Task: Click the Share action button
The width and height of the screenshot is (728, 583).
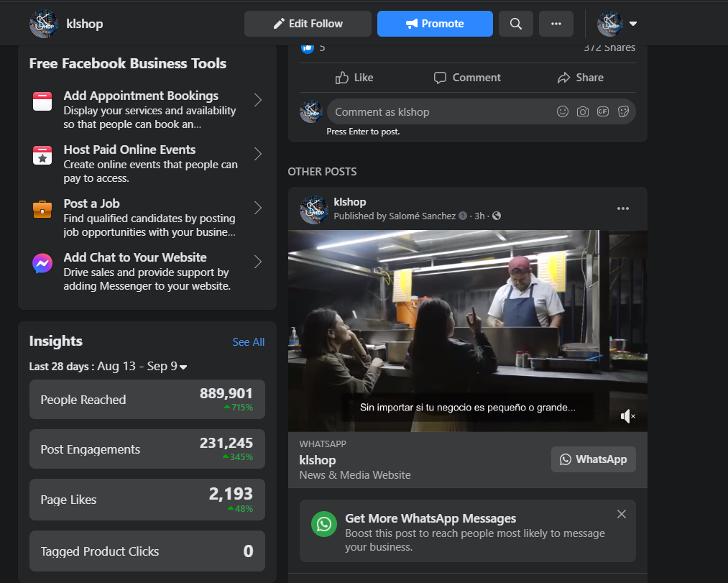Action: click(581, 78)
